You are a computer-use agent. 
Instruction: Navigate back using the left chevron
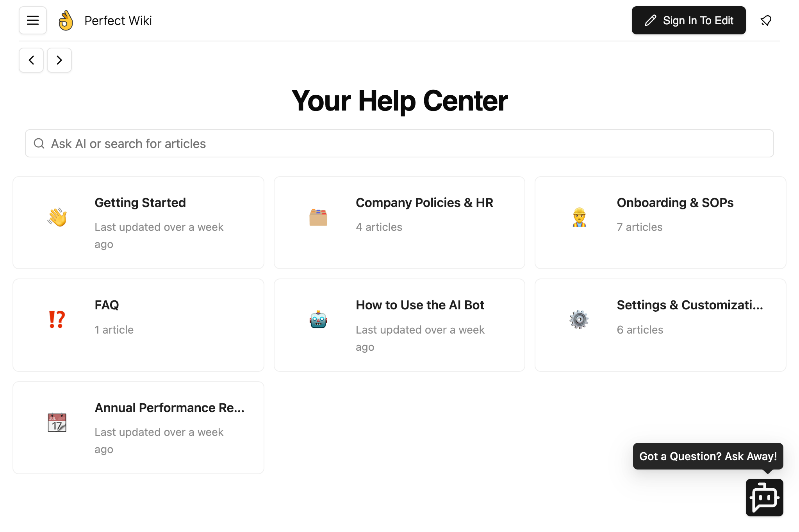click(31, 60)
